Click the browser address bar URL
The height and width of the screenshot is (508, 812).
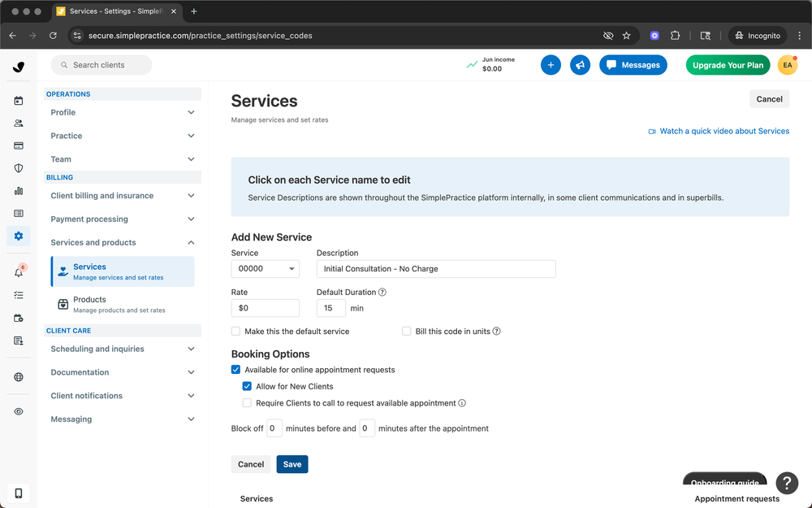click(x=200, y=35)
